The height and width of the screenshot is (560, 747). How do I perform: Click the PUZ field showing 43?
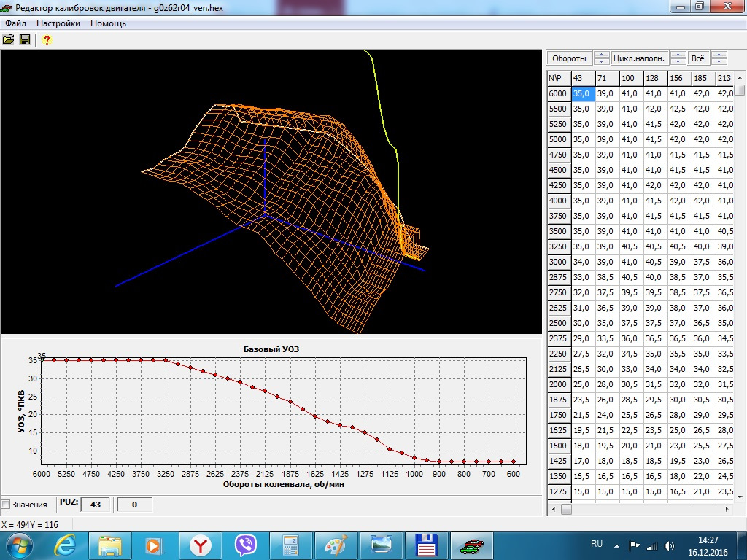[x=95, y=504]
